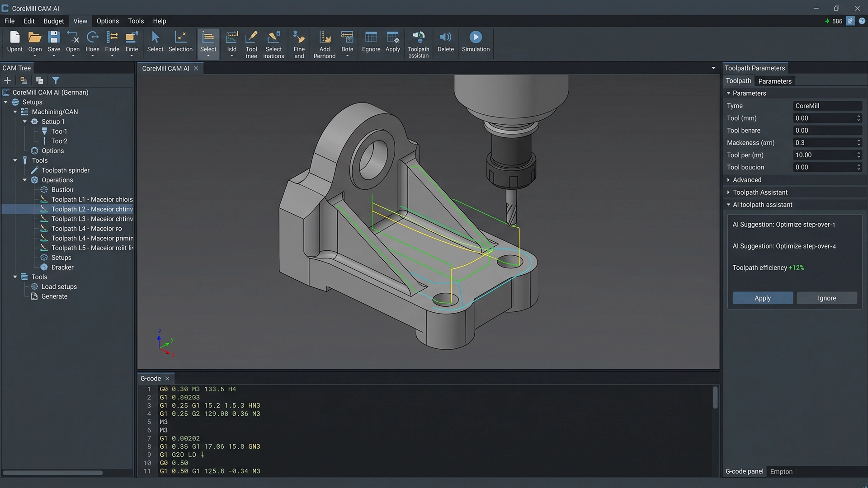This screenshot has width=868, height=488.
Task: Open the Budget menu
Action: (x=53, y=21)
